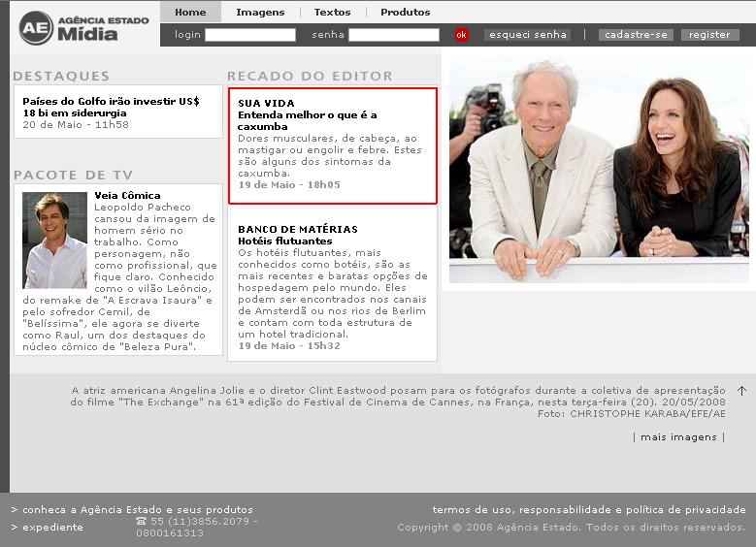The height and width of the screenshot is (547, 756).
Task: Click the register button
Action: click(709, 35)
